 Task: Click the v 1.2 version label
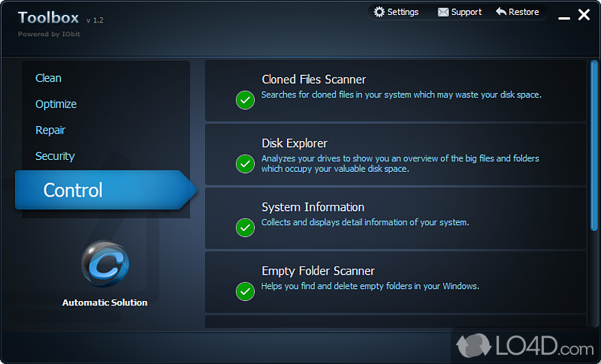(95, 20)
